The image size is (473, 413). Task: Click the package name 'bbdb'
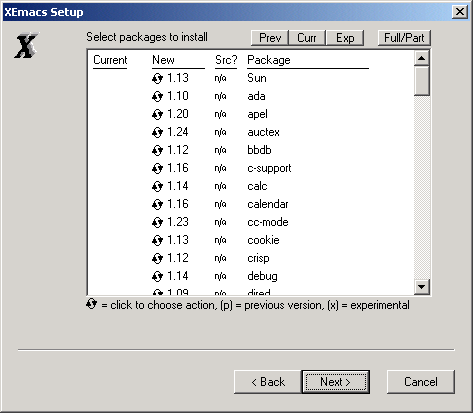coord(259,150)
